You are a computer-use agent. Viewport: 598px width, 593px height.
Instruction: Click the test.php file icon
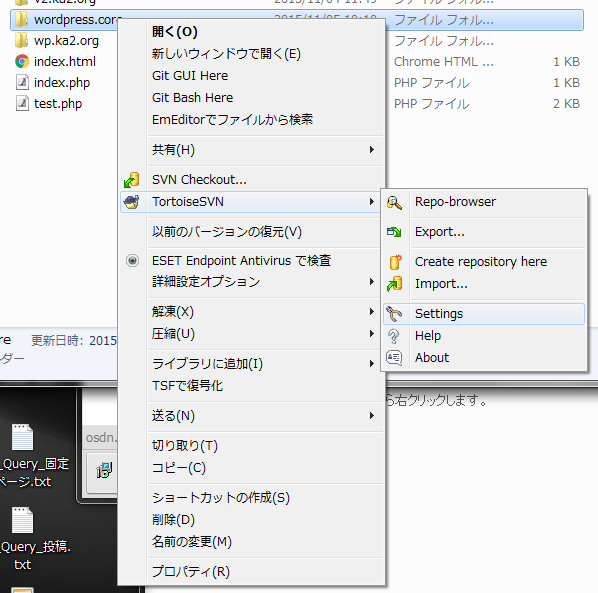click(22, 103)
